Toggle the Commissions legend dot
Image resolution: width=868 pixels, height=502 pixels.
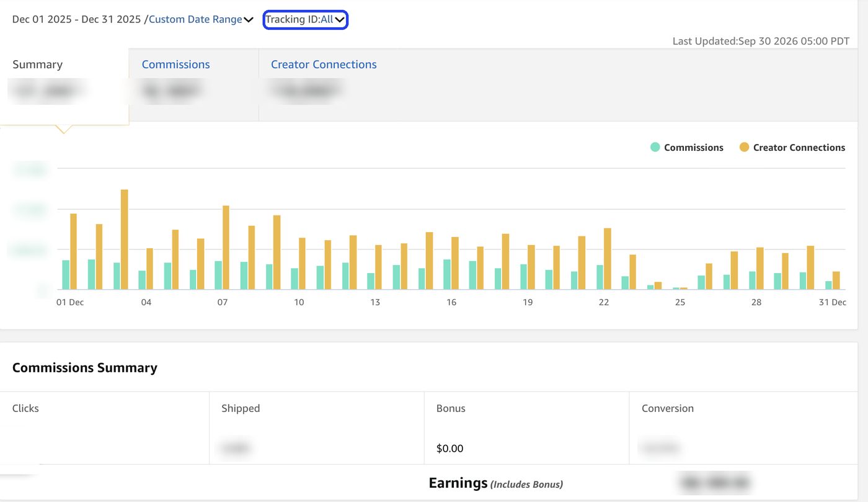(655, 147)
